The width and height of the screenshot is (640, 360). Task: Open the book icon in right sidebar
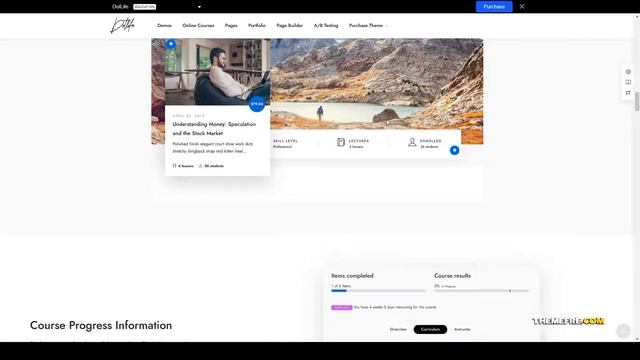628,82
